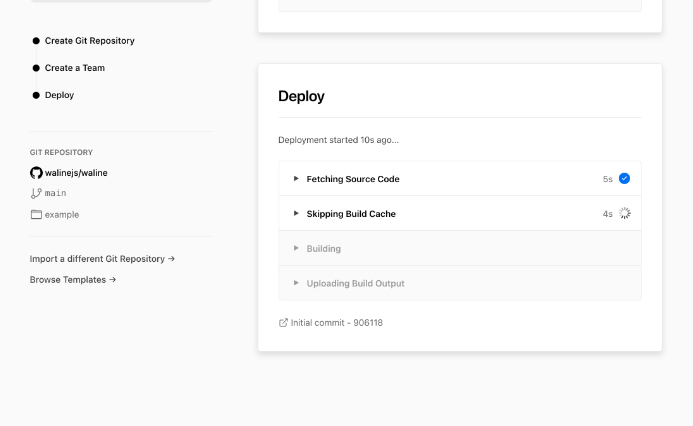Select the Create a Team step

coord(74,68)
